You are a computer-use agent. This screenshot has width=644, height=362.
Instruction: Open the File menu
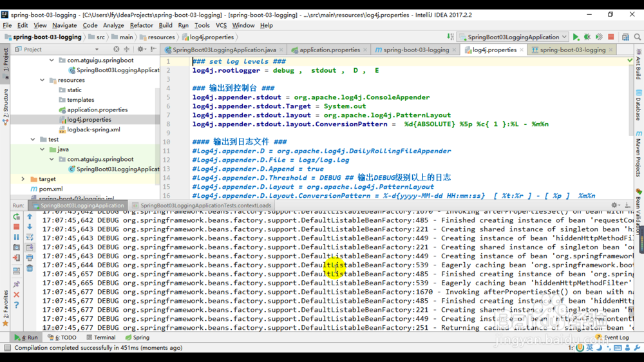pos(7,26)
